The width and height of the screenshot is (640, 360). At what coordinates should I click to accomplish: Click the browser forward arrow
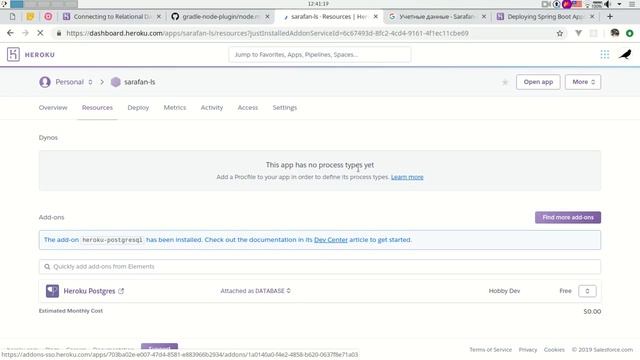pyautogui.click(x=25, y=33)
